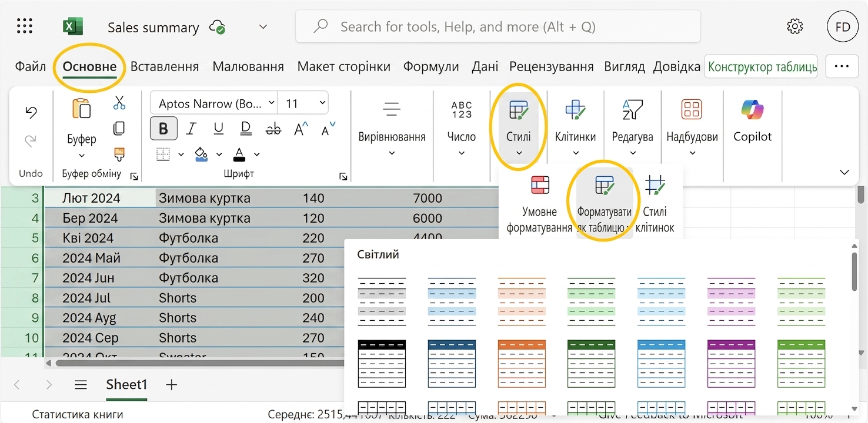
Task: Expand the file name dropdown chevron
Action: click(263, 26)
